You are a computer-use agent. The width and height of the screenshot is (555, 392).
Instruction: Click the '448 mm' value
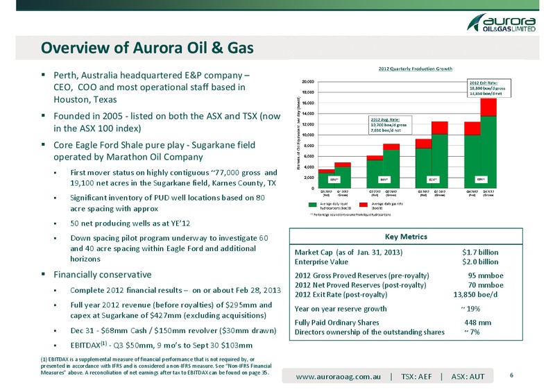tap(477, 323)
